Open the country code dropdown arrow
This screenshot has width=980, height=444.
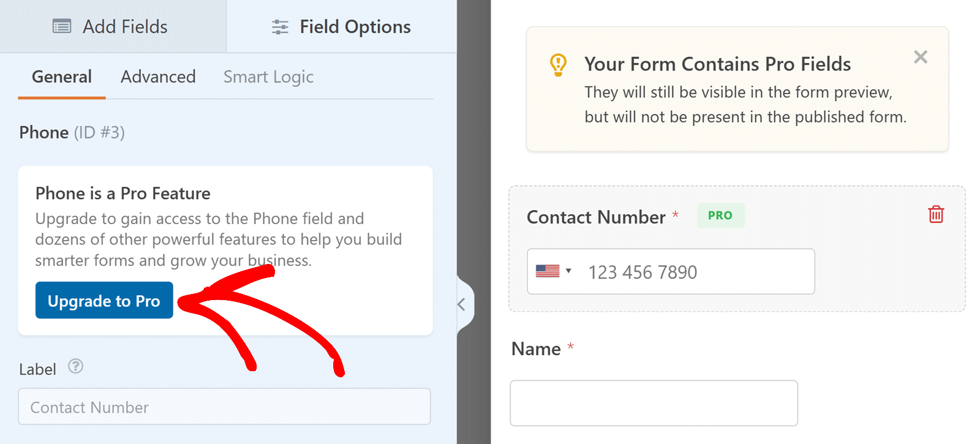(x=568, y=271)
